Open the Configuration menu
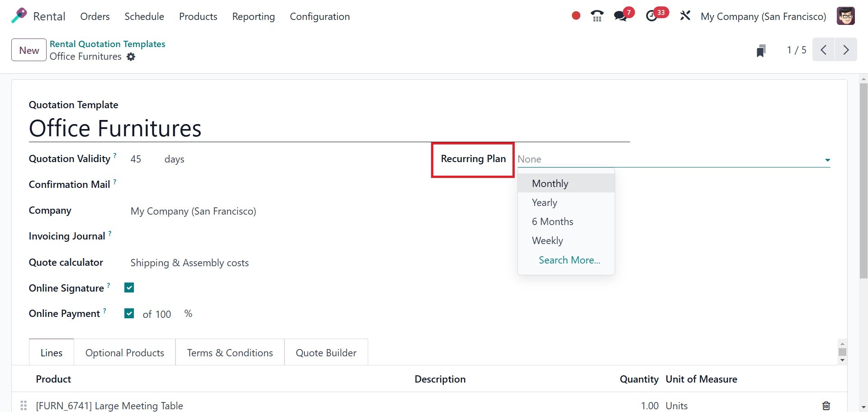This screenshot has width=868, height=412. [x=319, y=16]
